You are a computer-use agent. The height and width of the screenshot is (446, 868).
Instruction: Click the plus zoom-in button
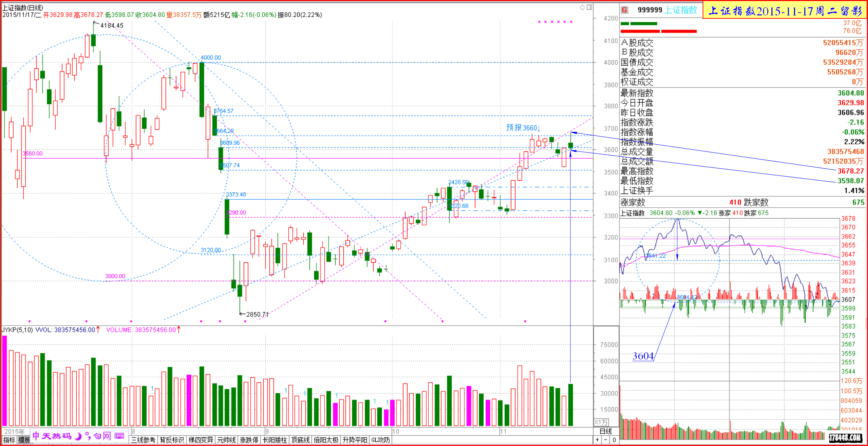point(597,440)
